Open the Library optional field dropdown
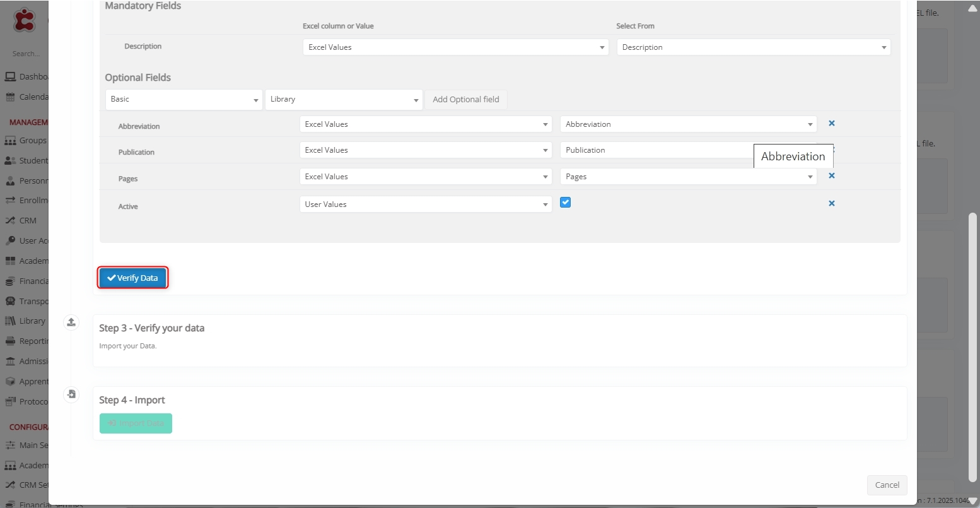 [343, 100]
